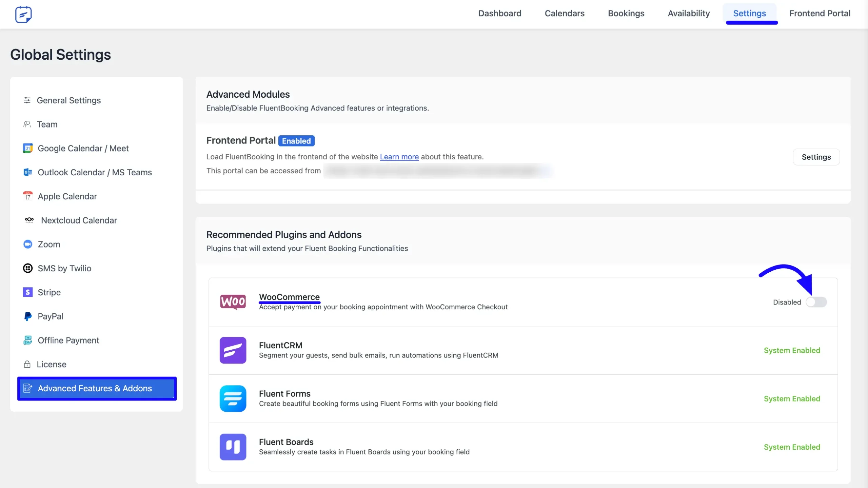868x488 pixels.
Task: Select Team in the sidebar
Action: 97,124
